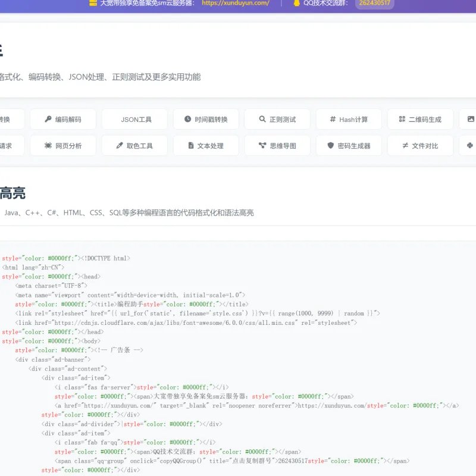Screen dimensions: 476x476
Task: Open the 正则测试 magnifier tool
Action: coord(277,120)
